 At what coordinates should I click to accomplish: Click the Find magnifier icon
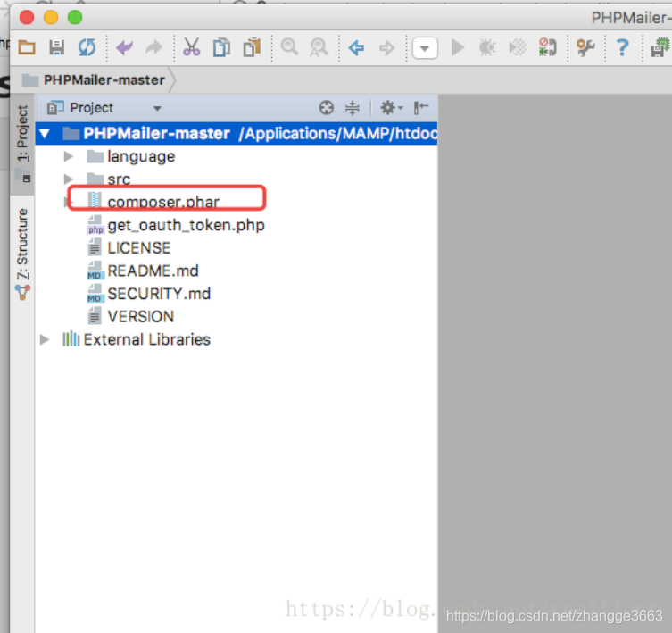point(290,46)
